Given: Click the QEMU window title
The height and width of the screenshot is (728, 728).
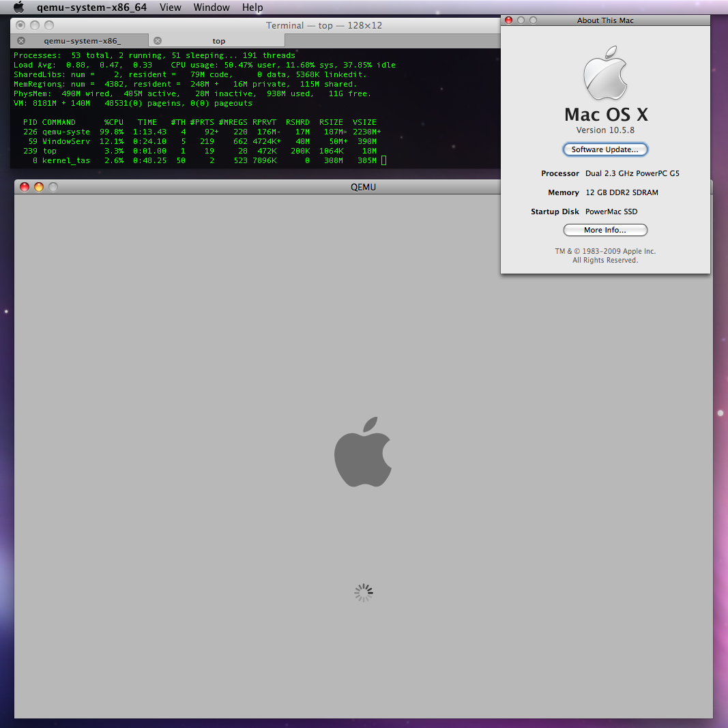Looking at the screenshot, I should (363, 187).
